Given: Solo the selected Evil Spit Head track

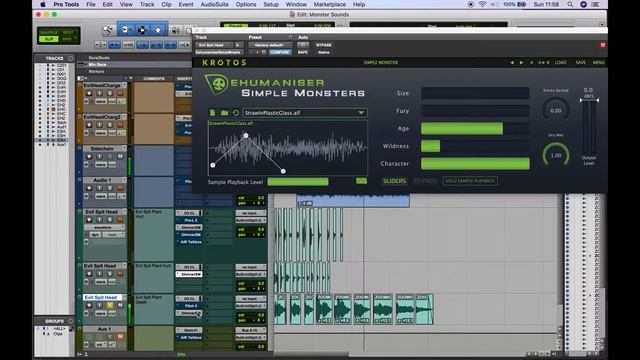Looking at the screenshot, I should coord(110,305).
